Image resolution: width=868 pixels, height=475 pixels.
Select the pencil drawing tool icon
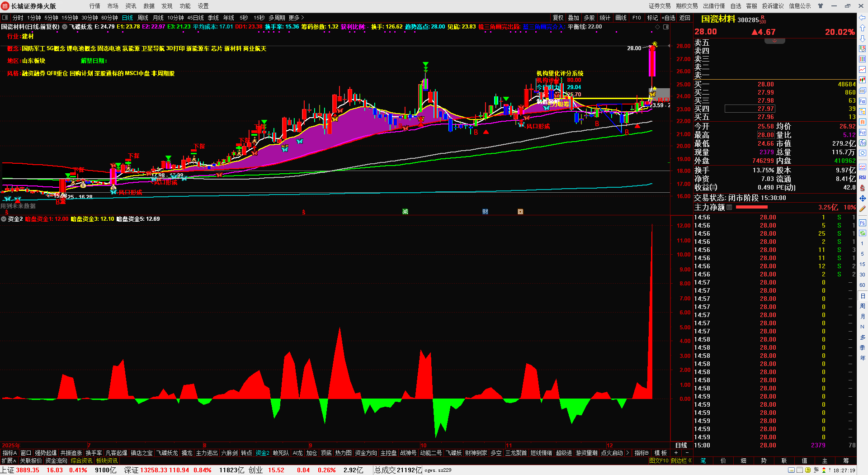(863, 209)
